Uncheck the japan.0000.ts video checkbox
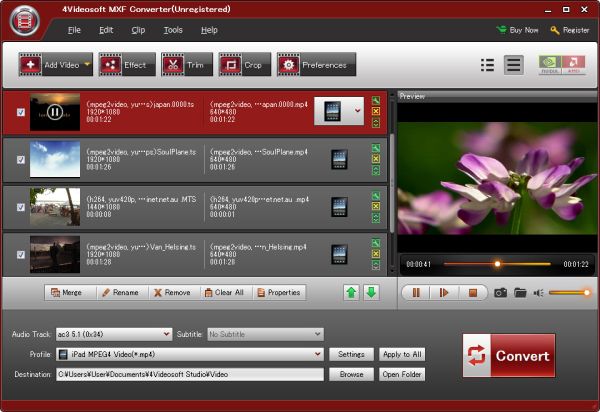Viewport: 600px width, 412px height. pos(21,112)
